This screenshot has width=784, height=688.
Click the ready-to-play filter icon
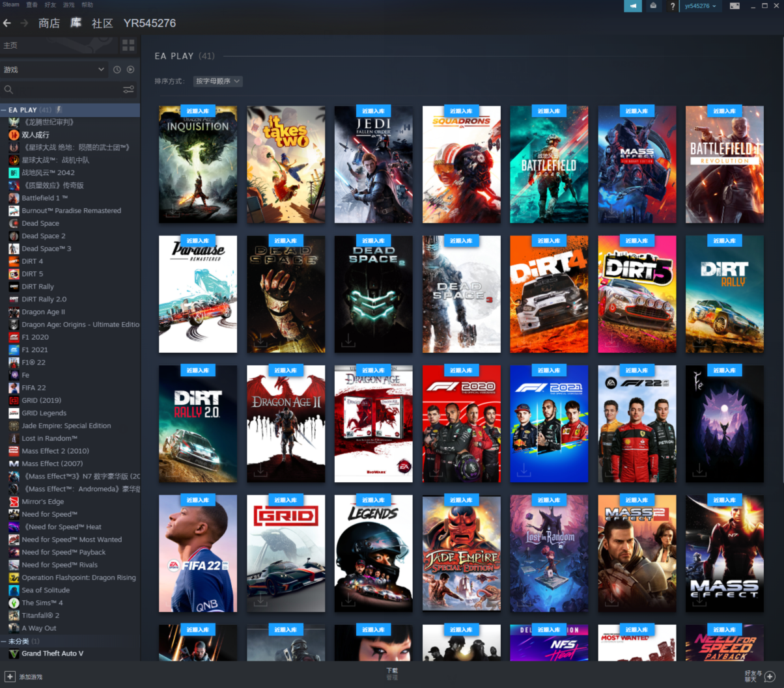[130, 70]
